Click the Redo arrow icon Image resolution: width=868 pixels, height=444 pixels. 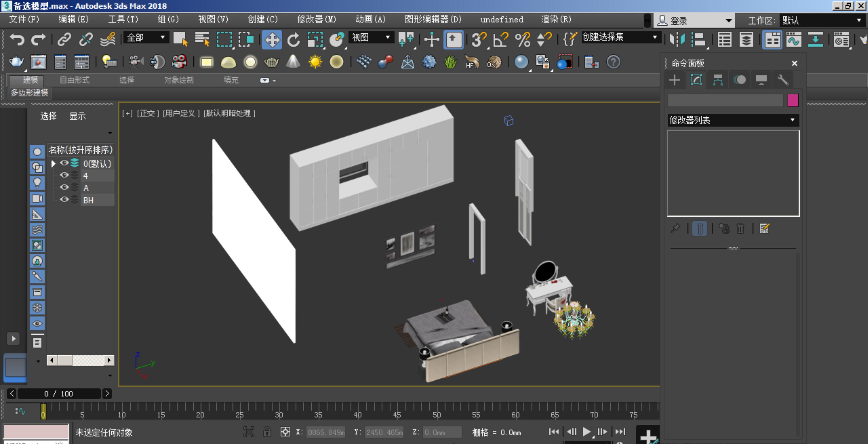pos(38,39)
